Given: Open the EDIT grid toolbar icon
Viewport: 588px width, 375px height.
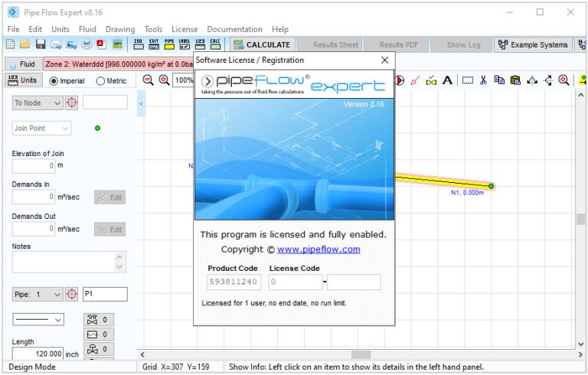Looking at the screenshot, I should pyautogui.click(x=154, y=44).
